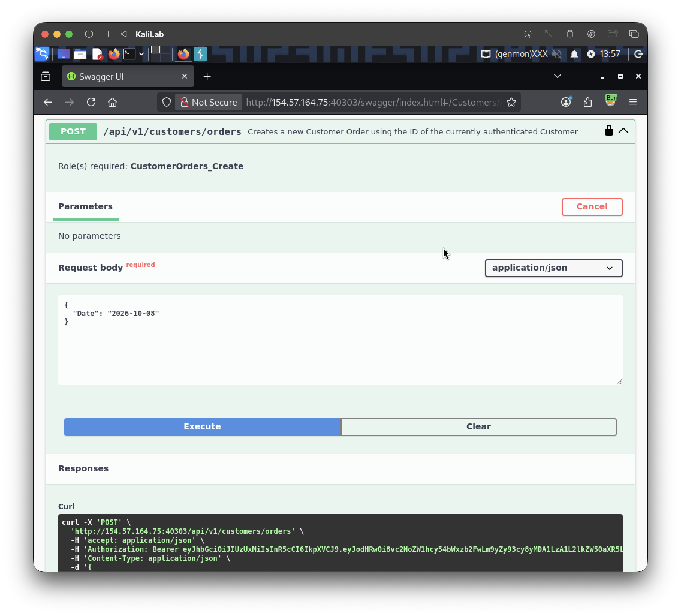Click the panel clock showing 13:57
Viewport: 681px width, 616px height.
[610, 54]
